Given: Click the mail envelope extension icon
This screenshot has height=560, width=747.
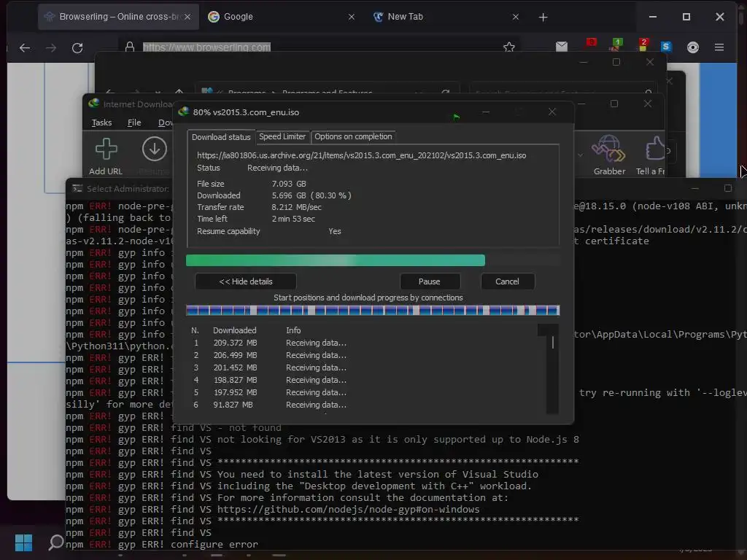Looking at the screenshot, I should (x=562, y=46).
